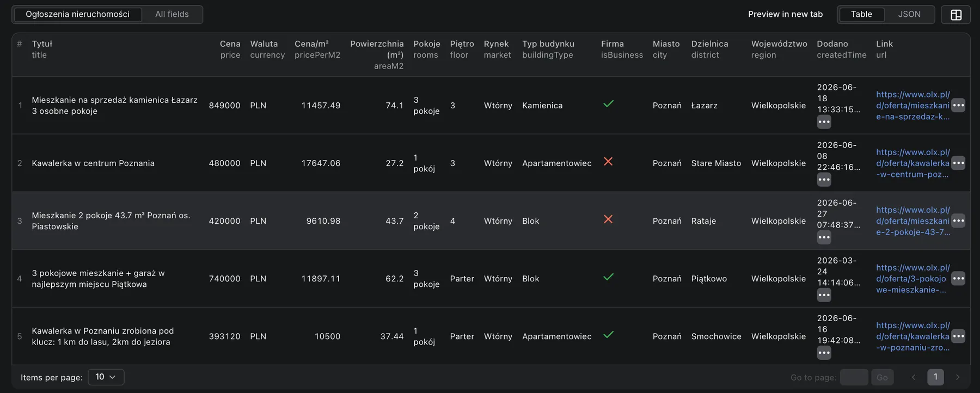The image size is (980, 393).
Task: Click Preview in new tab
Action: tap(785, 14)
